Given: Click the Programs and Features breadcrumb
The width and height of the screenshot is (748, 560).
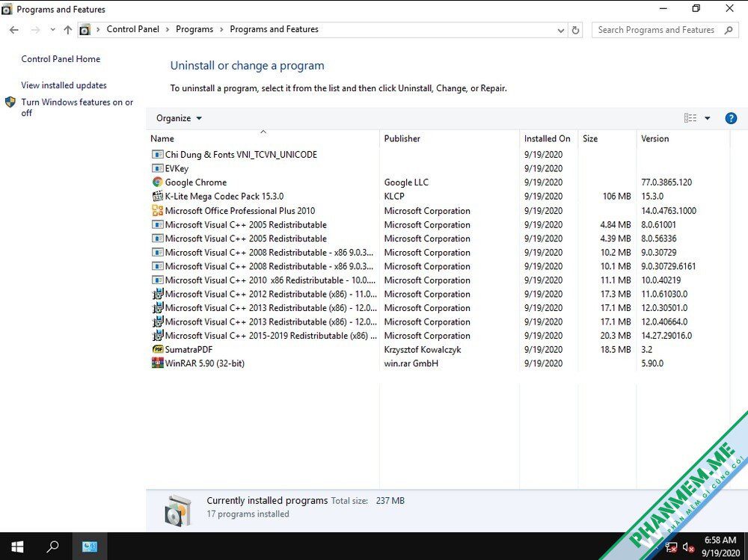Looking at the screenshot, I should (x=274, y=29).
